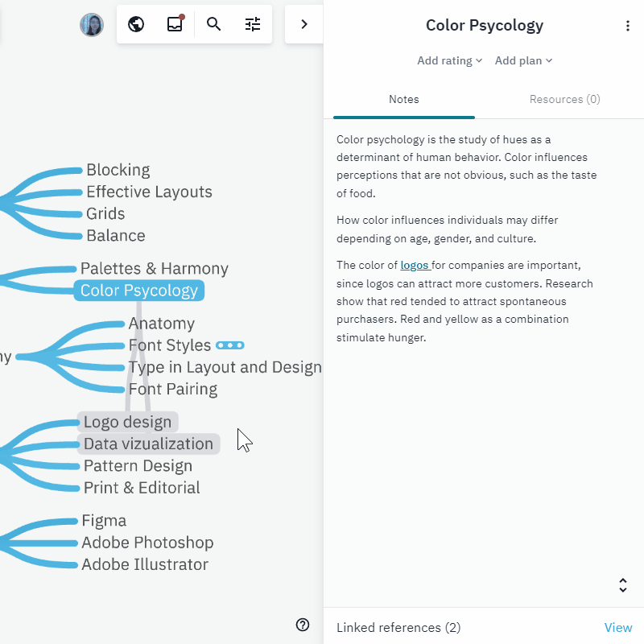Select the Palettes & Harmony node

[x=154, y=269]
